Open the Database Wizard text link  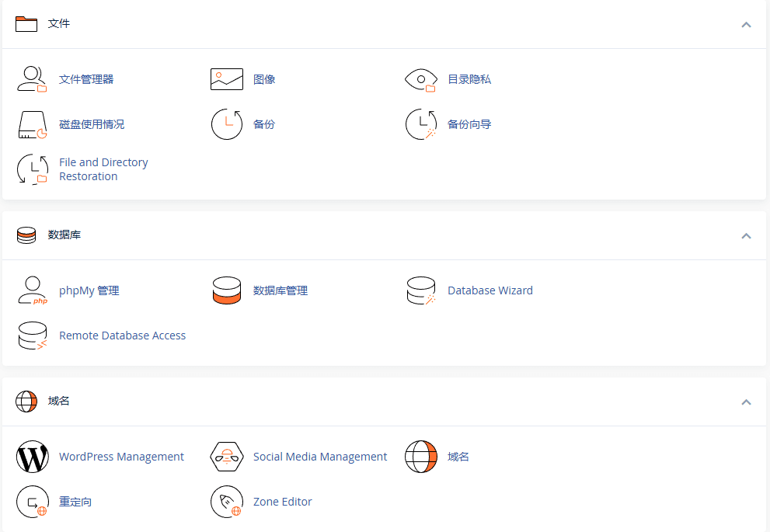[x=490, y=290]
